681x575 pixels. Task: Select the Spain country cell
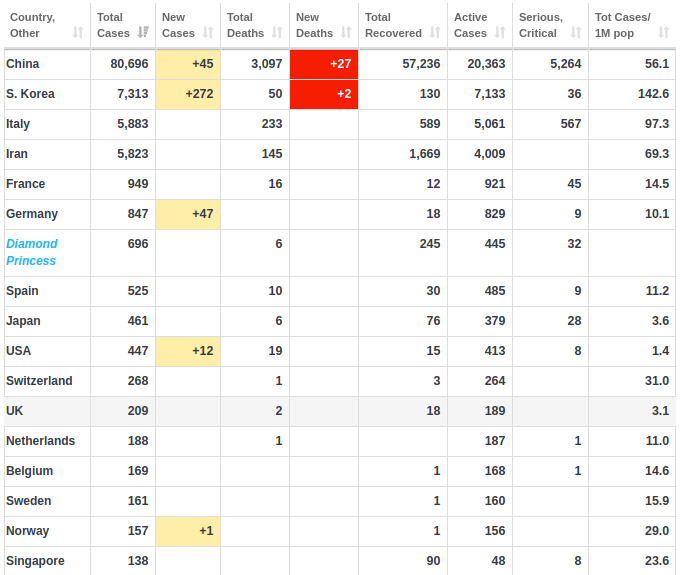tap(47, 291)
